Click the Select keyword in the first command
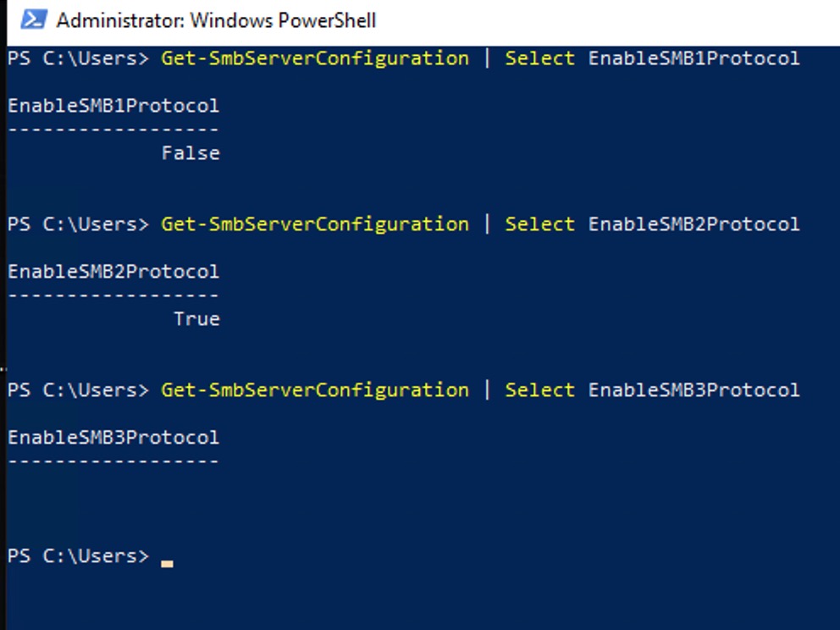Viewport: 840px width, 630px height. pos(539,58)
